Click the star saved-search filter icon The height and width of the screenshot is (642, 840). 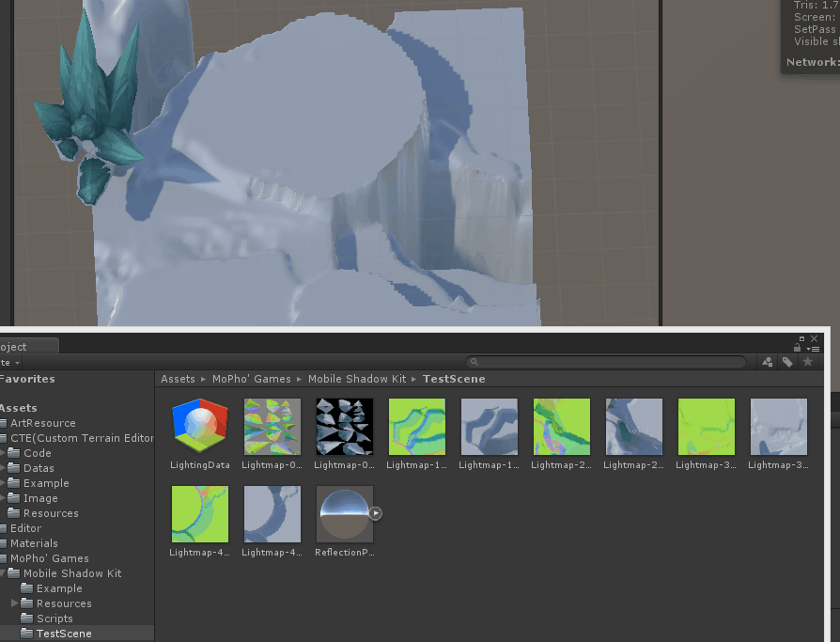(807, 362)
